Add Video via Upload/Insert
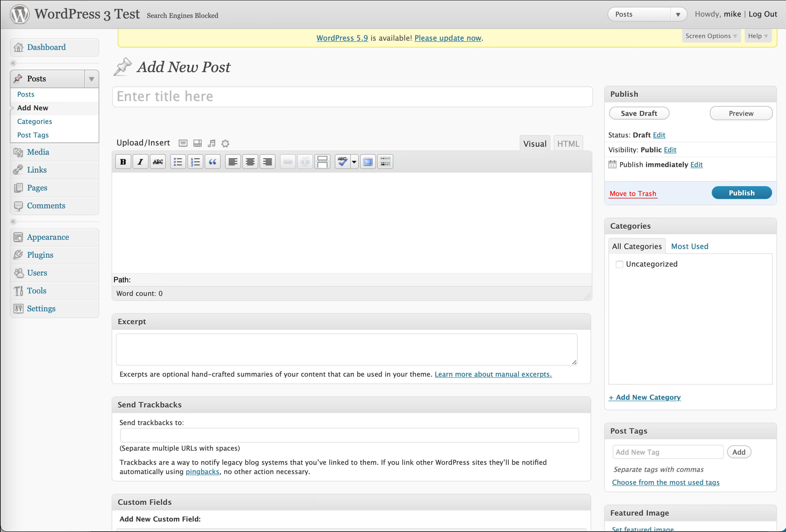 coord(198,143)
